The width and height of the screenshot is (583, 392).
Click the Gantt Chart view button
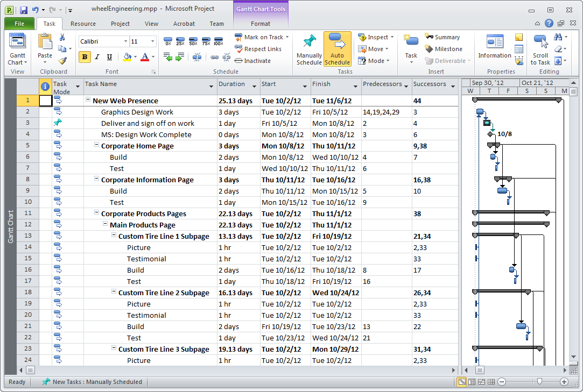pos(17,49)
